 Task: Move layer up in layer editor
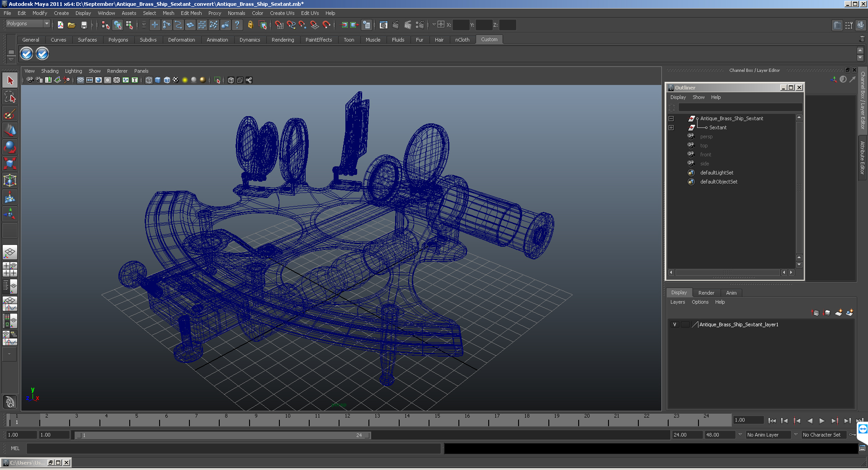816,313
